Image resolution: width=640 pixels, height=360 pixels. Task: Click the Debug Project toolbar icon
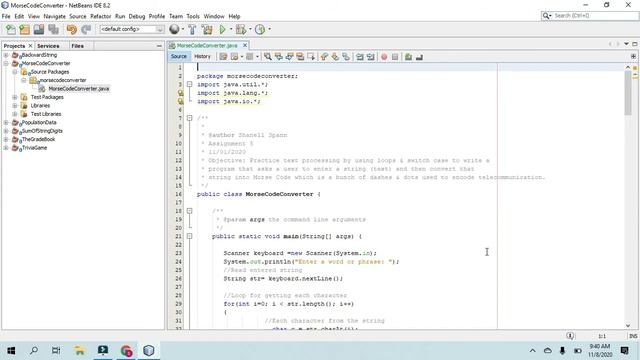pos(241,29)
